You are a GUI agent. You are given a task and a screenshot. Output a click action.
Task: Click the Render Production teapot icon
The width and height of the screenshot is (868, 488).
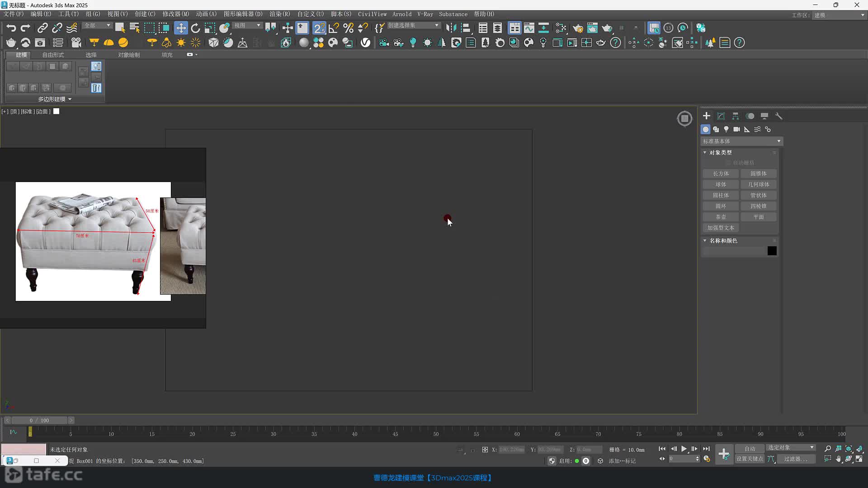tap(607, 28)
